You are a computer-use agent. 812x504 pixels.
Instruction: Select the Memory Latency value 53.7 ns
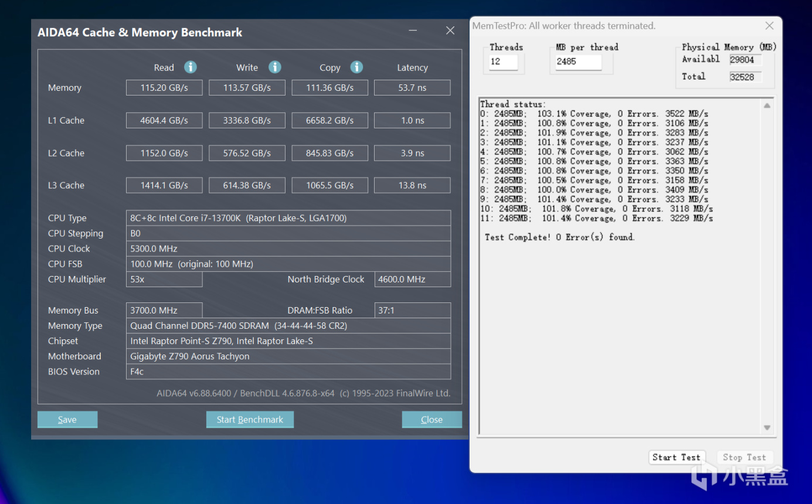(413, 88)
